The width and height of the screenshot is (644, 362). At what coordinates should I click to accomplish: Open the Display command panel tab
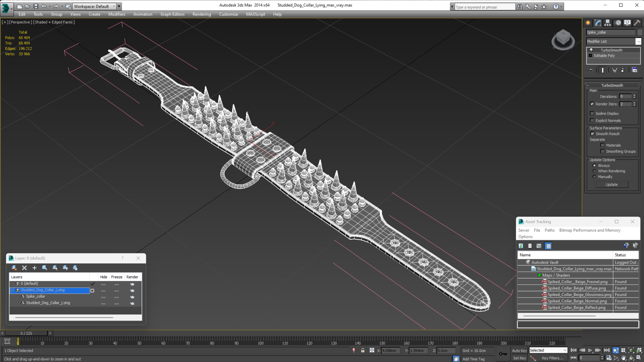tap(628, 23)
